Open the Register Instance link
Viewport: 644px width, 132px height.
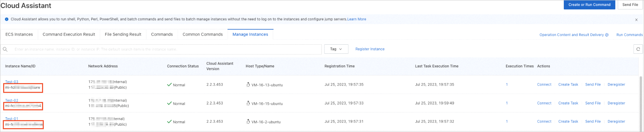pyautogui.click(x=370, y=49)
